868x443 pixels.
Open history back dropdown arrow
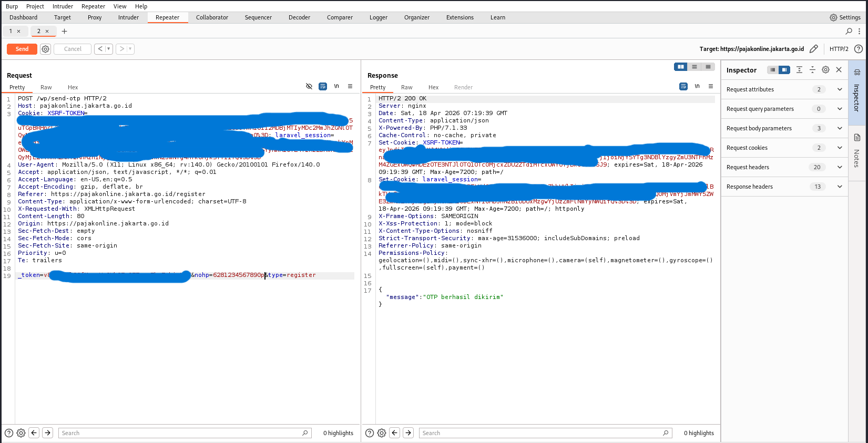pos(109,49)
